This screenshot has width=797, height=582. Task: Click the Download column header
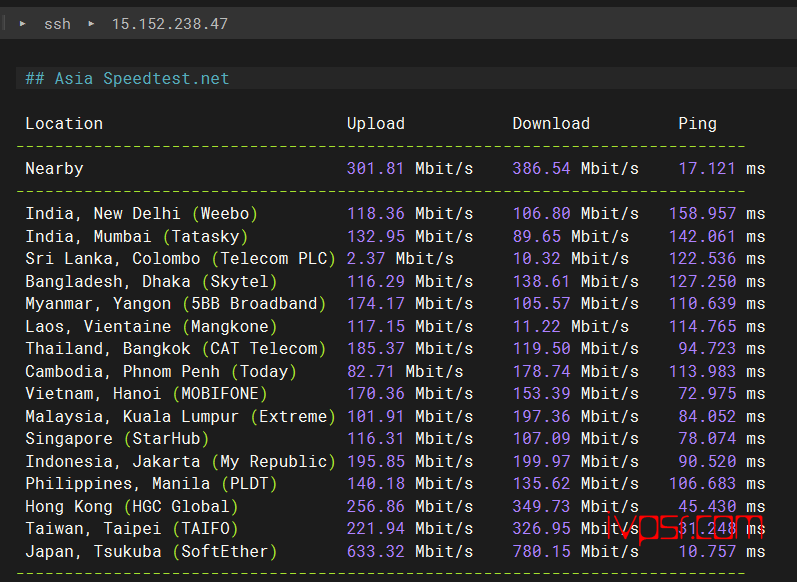[551, 124]
